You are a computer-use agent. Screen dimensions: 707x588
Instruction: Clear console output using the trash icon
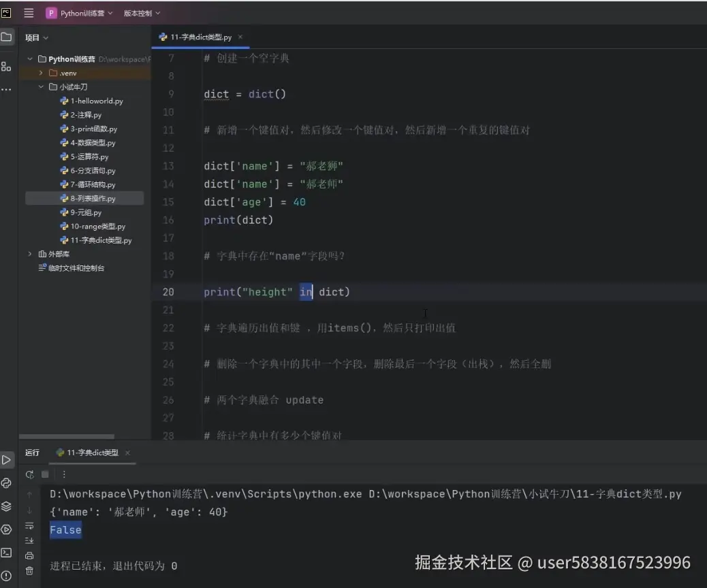pyautogui.click(x=29, y=570)
